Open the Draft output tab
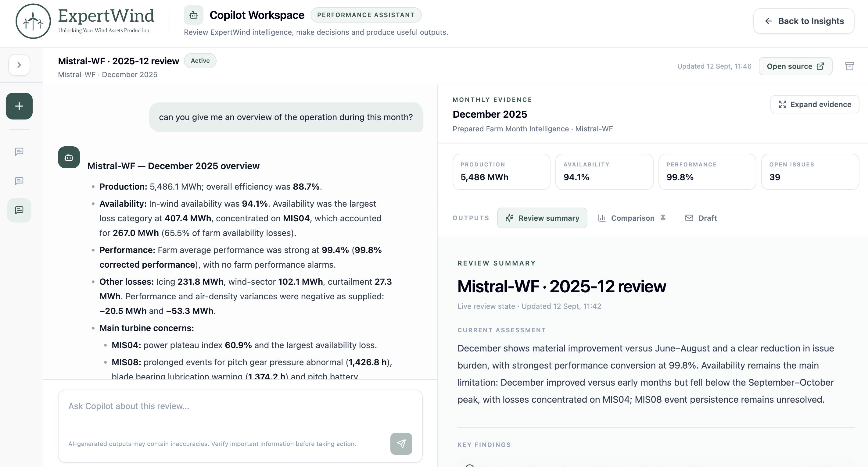Image resolution: width=868 pixels, height=467 pixels. (x=701, y=218)
